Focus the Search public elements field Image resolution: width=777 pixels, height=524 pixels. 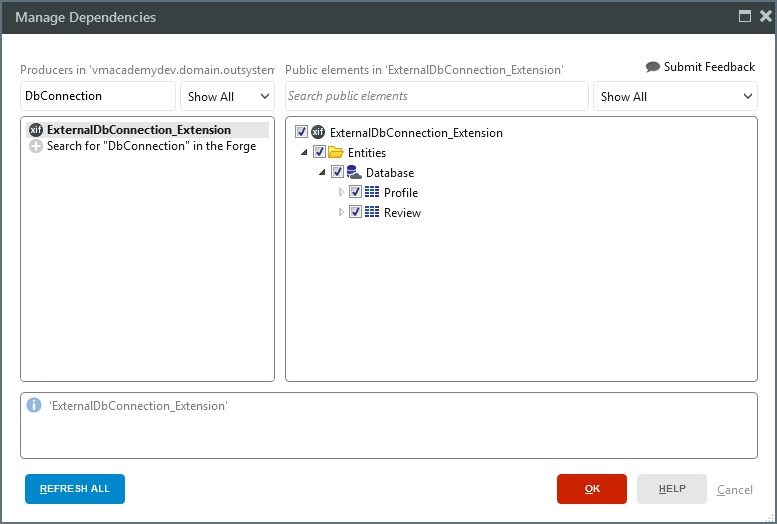437,96
